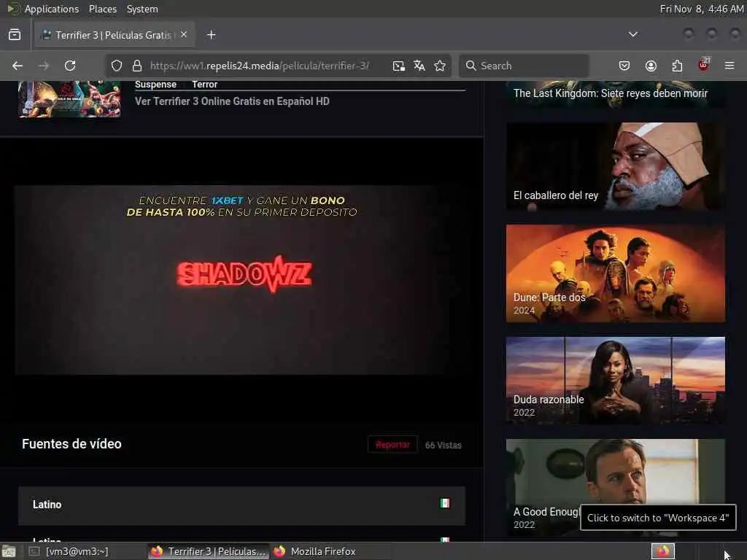Image resolution: width=747 pixels, height=560 pixels.
Task: Open Dune: Parte dos movie card
Action: tap(616, 273)
